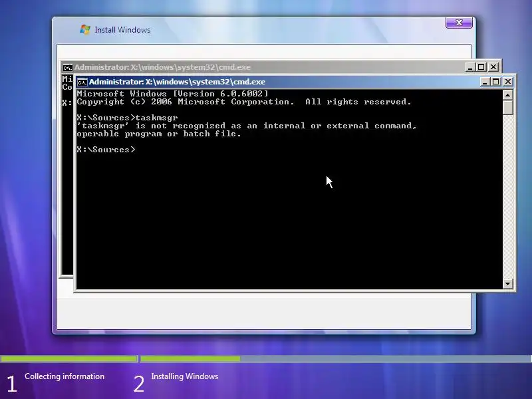Maximize the front cmd.exe window

pyautogui.click(x=496, y=82)
